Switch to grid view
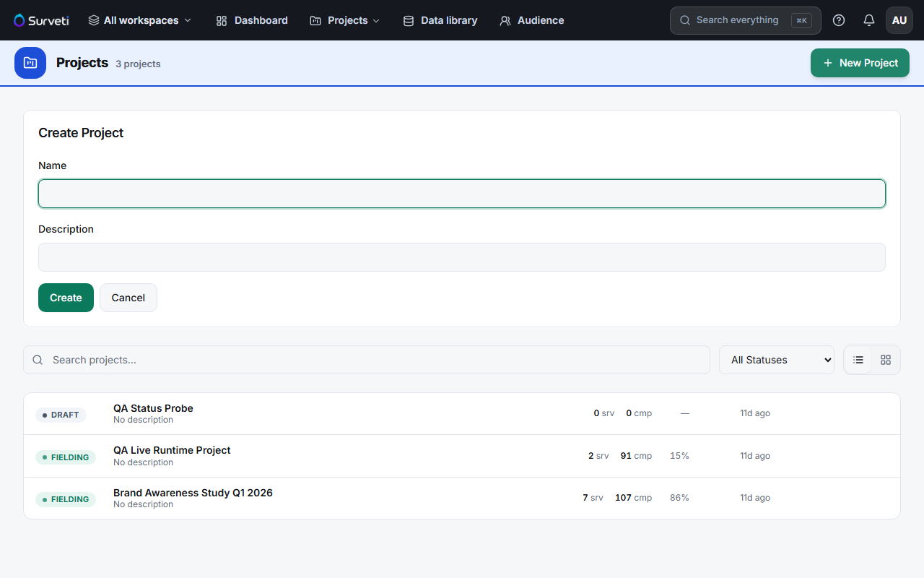The width and height of the screenshot is (924, 578). tap(886, 360)
